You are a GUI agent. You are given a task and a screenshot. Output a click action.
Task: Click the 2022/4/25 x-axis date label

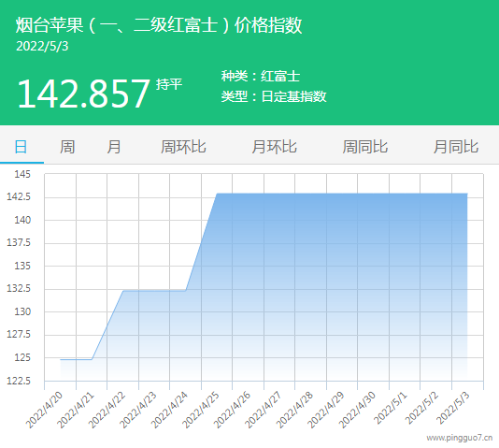click(x=201, y=410)
